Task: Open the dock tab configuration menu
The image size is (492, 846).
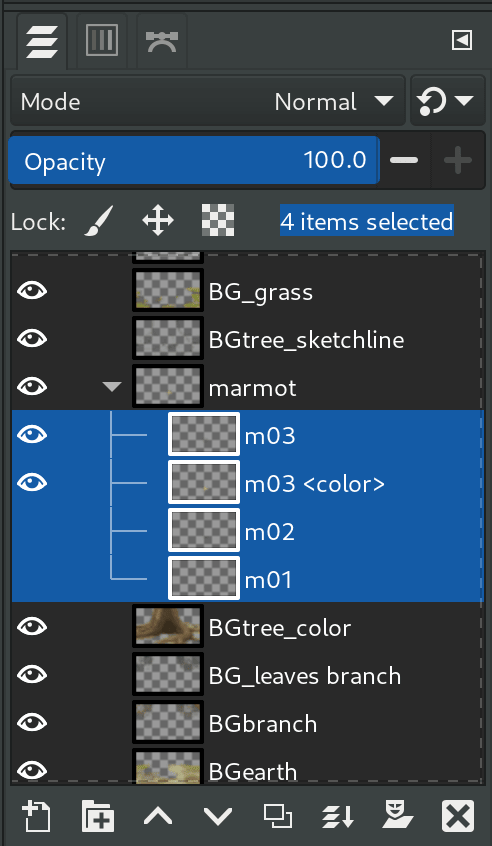Action: tap(462, 40)
